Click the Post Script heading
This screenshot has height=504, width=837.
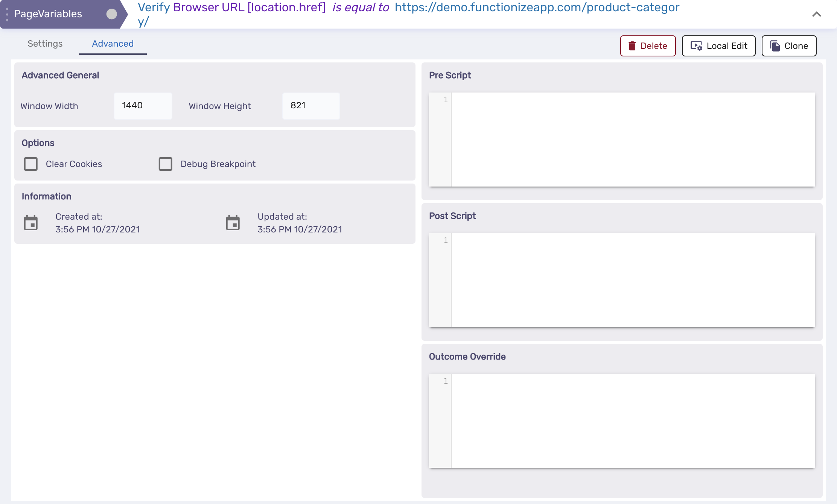click(x=452, y=216)
